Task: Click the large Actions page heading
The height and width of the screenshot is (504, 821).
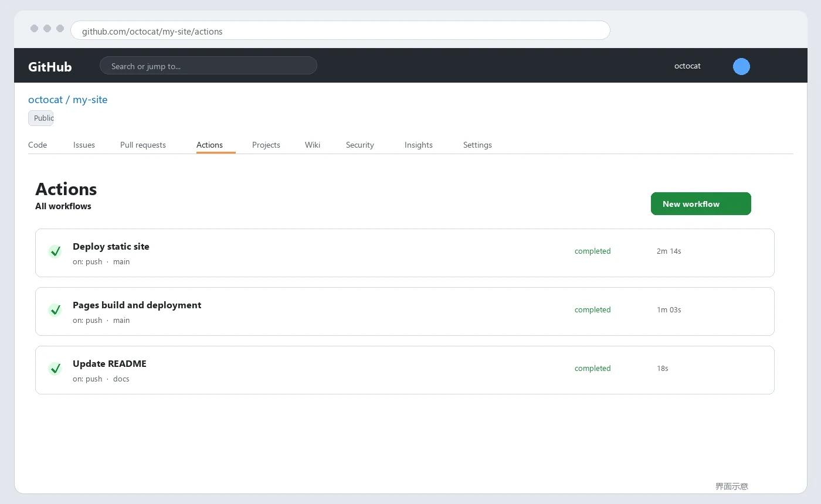Action: click(66, 189)
